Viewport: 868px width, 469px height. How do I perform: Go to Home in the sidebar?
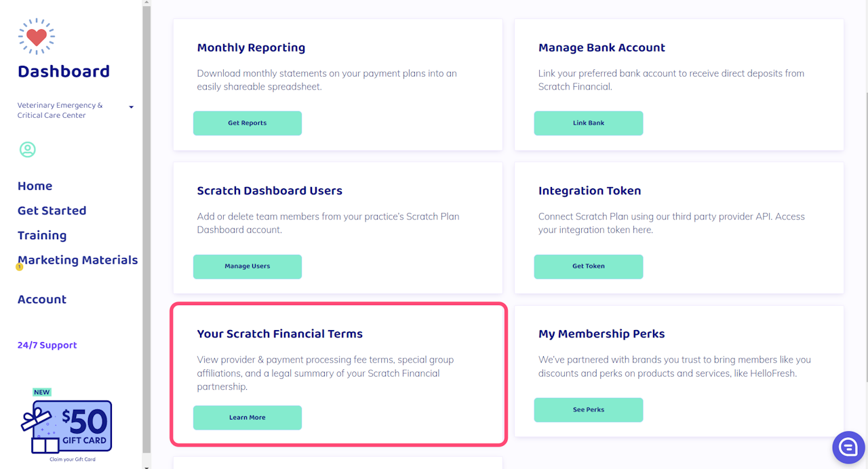click(x=35, y=186)
